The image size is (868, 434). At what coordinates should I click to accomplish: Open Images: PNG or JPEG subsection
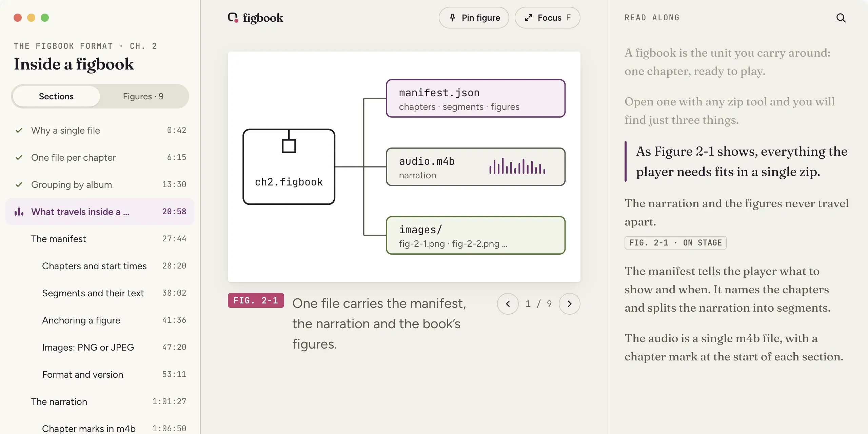[x=100, y=347]
